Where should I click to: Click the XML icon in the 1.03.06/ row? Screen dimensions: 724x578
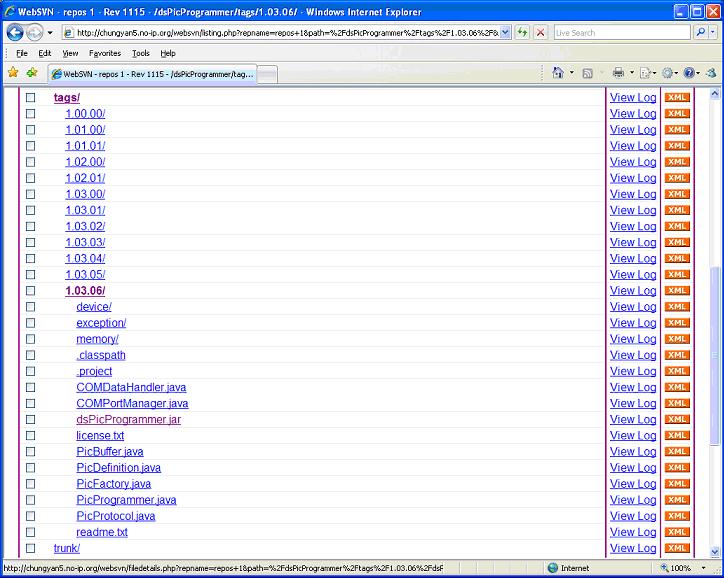677,290
